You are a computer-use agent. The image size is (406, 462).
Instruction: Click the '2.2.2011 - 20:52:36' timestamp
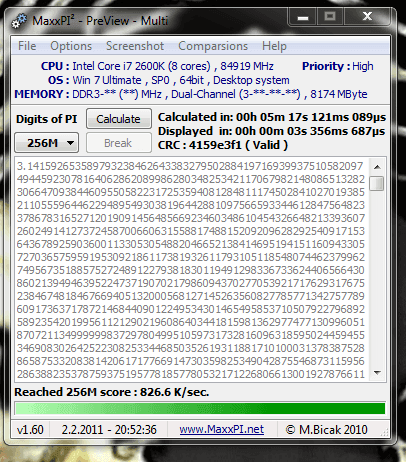tap(109, 429)
